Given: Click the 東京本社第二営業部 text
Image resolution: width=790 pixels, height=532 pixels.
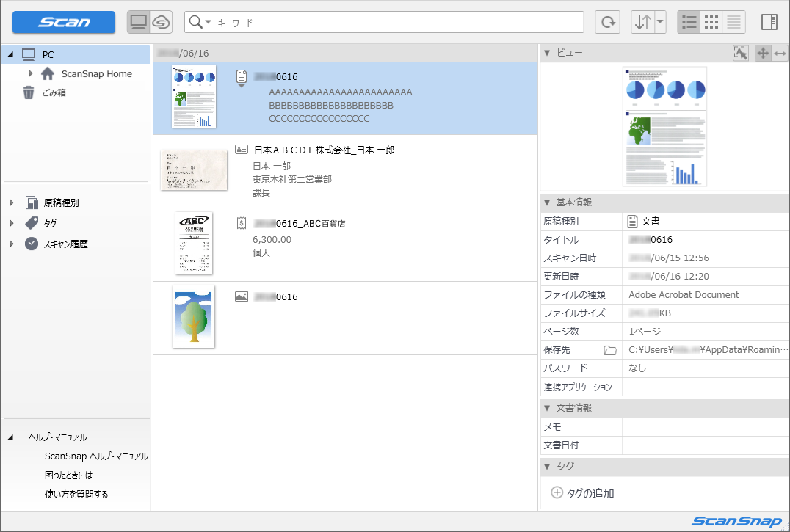Looking at the screenshot, I should [x=292, y=179].
